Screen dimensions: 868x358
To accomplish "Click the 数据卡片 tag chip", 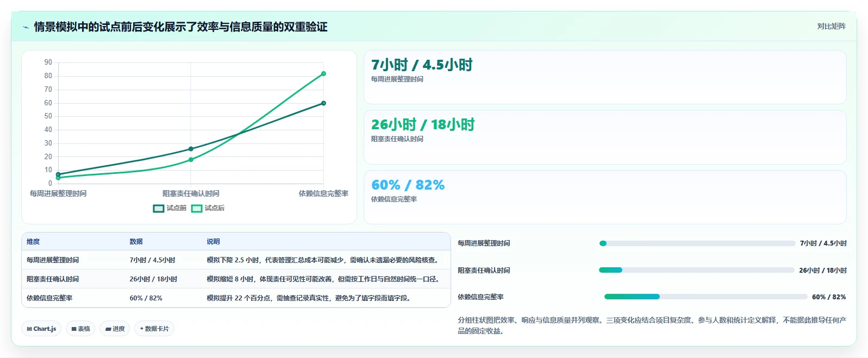I will pos(154,329).
